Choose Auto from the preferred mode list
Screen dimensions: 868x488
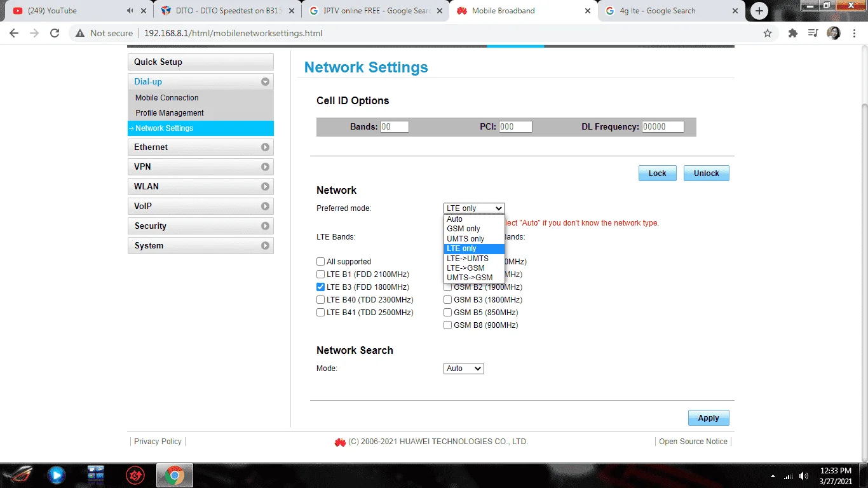[474, 219]
